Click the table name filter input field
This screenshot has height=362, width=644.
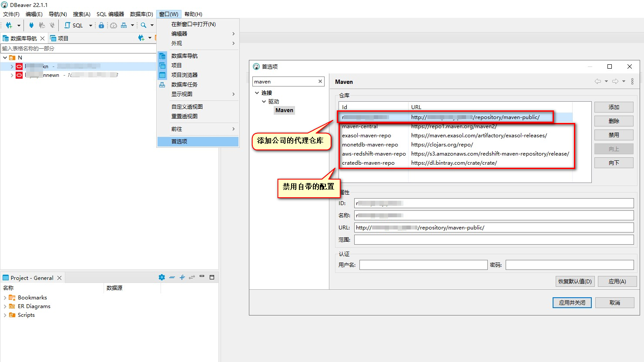tap(78, 48)
